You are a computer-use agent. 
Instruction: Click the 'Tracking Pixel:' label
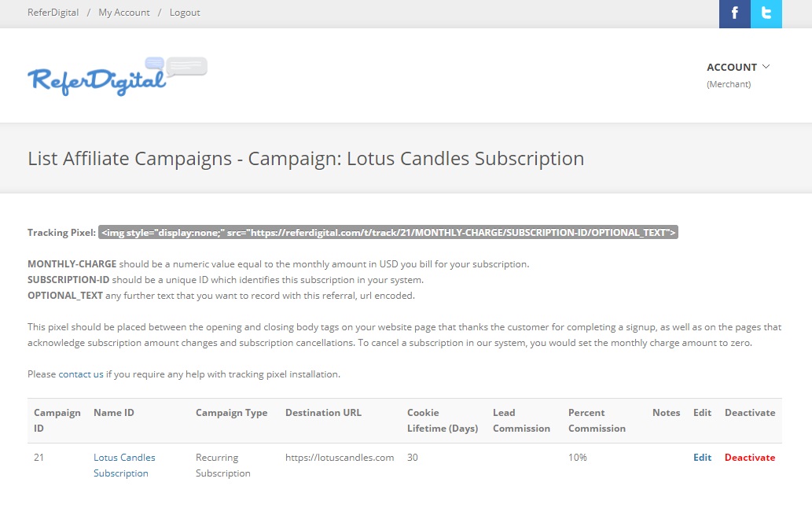[61, 233]
